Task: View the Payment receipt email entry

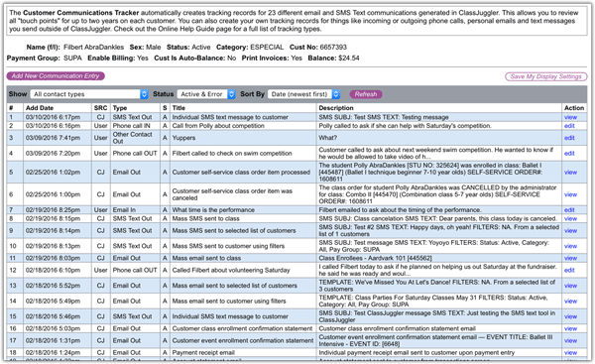Action: 570,353
